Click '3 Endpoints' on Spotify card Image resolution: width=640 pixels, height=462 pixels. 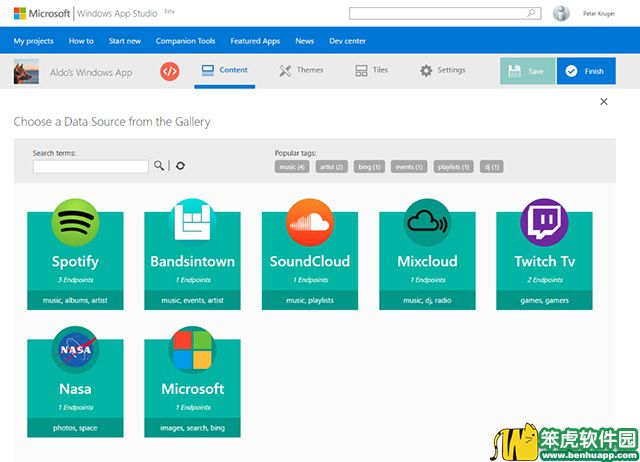pyautogui.click(x=75, y=280)
